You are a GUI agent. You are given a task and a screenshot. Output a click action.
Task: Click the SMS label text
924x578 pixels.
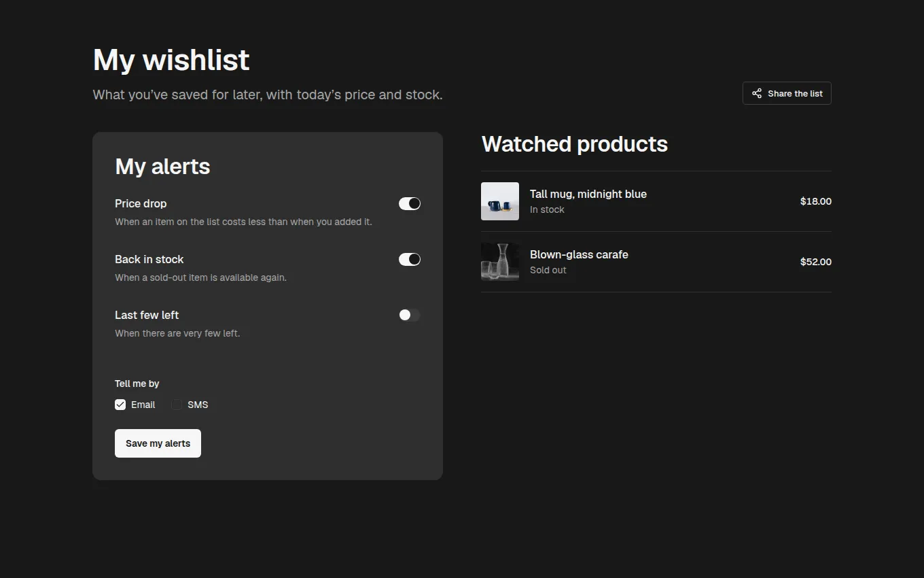click(198, 405)
